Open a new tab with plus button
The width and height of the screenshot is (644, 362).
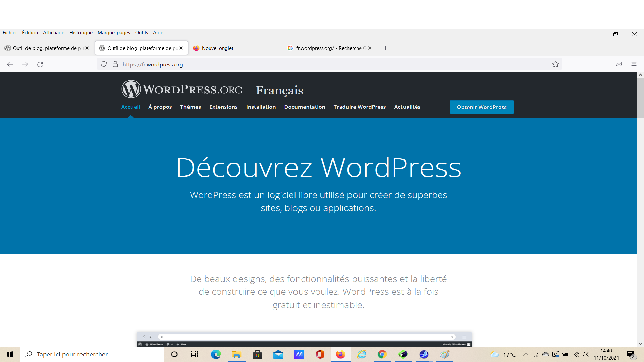[386, 48]
